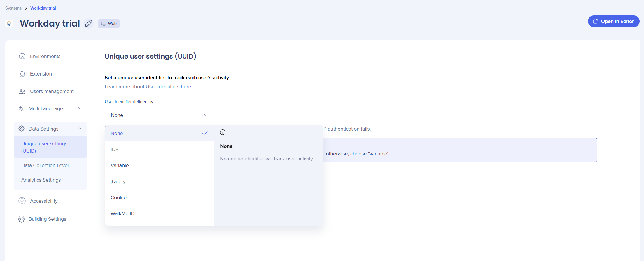The height and width of the screenshot is (261, 644).
Task: Open Data Collection Level settings
Action: click(45, 165)
